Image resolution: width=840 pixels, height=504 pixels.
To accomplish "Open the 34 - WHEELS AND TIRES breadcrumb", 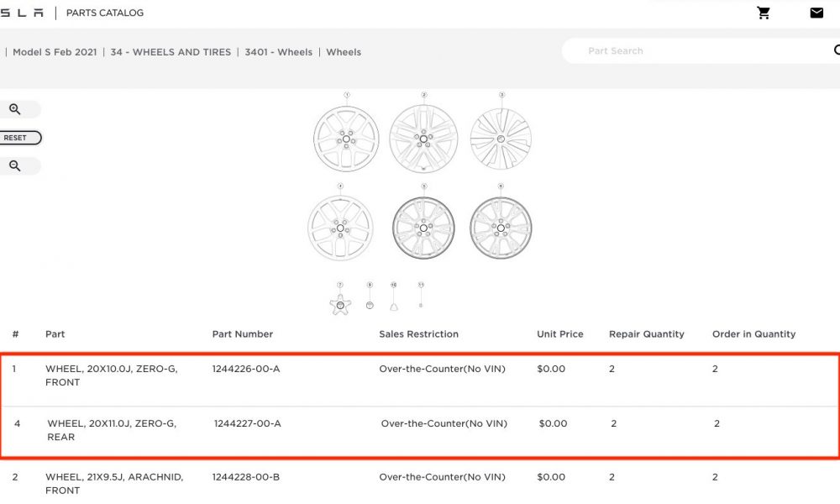I will pyautogui.click(x=171, y=52).
